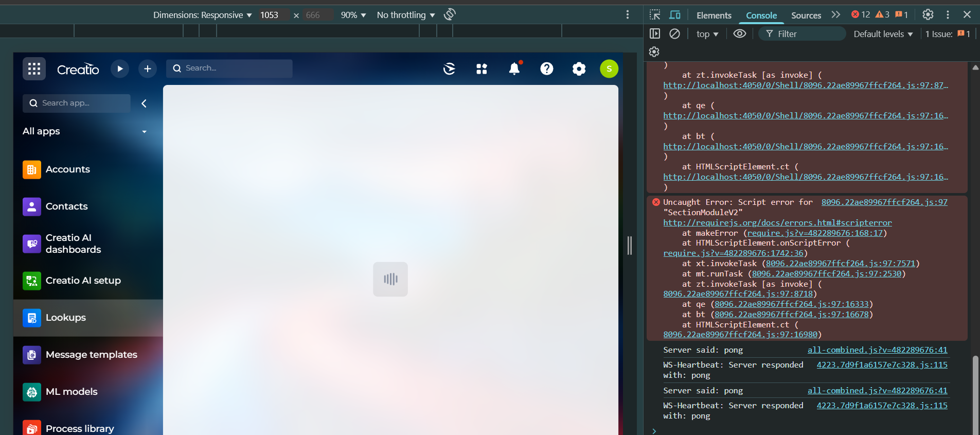Click the 1 Issue indicator

[x=948, y=34]
